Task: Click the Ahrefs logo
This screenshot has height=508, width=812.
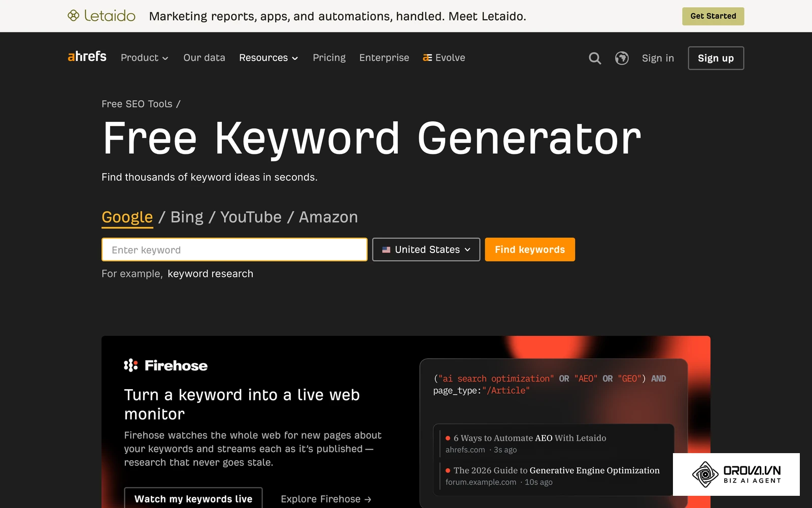Action: point(87,56)
